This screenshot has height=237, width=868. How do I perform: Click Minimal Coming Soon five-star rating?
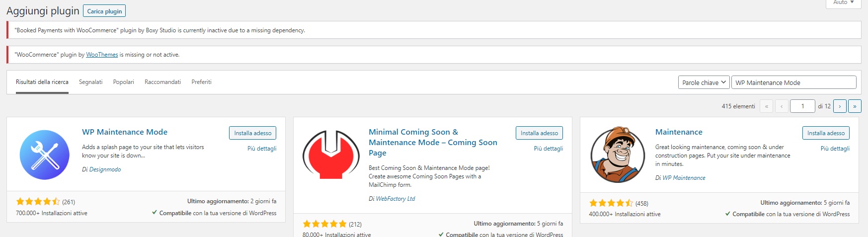pyautogui.click(x=324, y=224)
